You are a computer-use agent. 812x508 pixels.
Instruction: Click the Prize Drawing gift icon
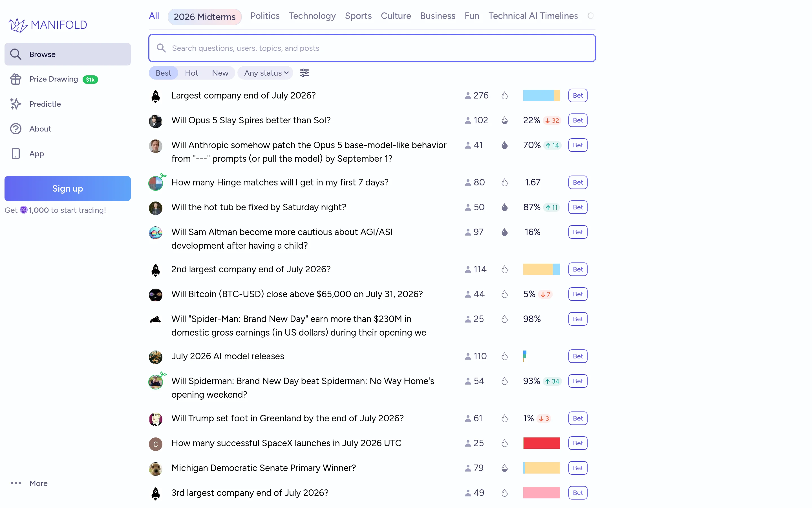(16, 79)
